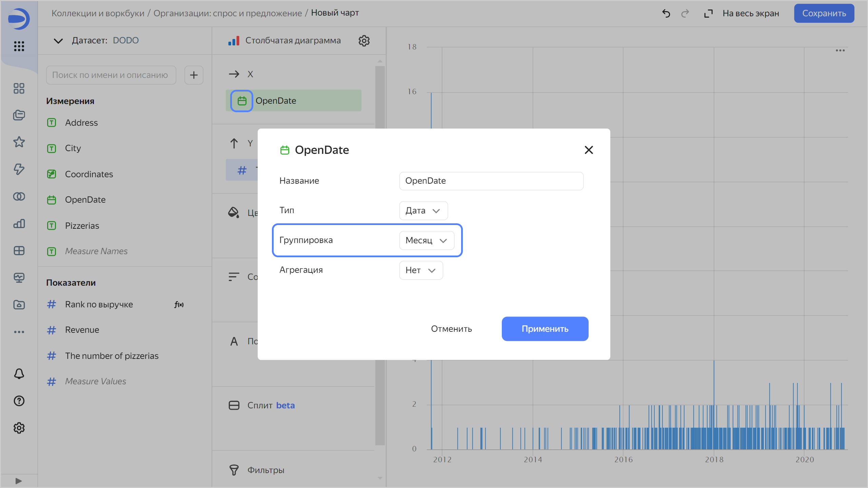The width and height of the screenshot is (868, 488).
Task: Click the add field plus button
Action: coord(194,75)
